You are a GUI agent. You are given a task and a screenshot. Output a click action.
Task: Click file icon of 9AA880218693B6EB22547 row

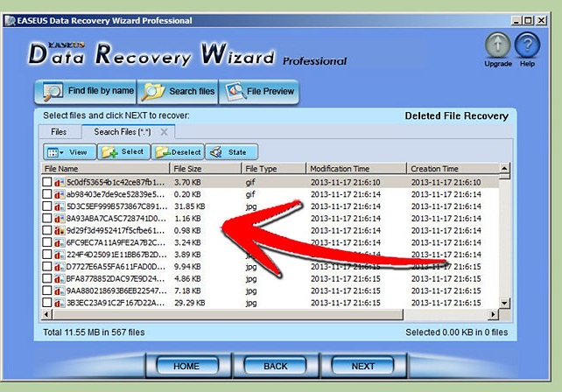pyautogui.click(x=60, y=291)
